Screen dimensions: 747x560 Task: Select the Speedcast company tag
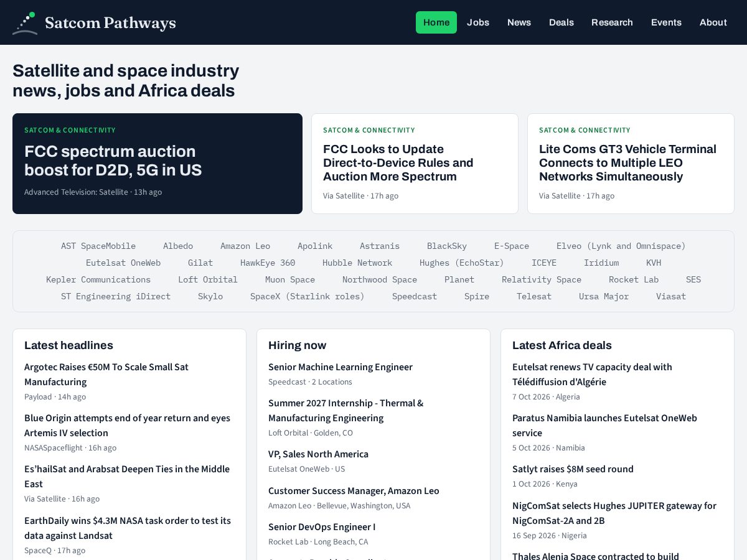[x=415, y=296]
